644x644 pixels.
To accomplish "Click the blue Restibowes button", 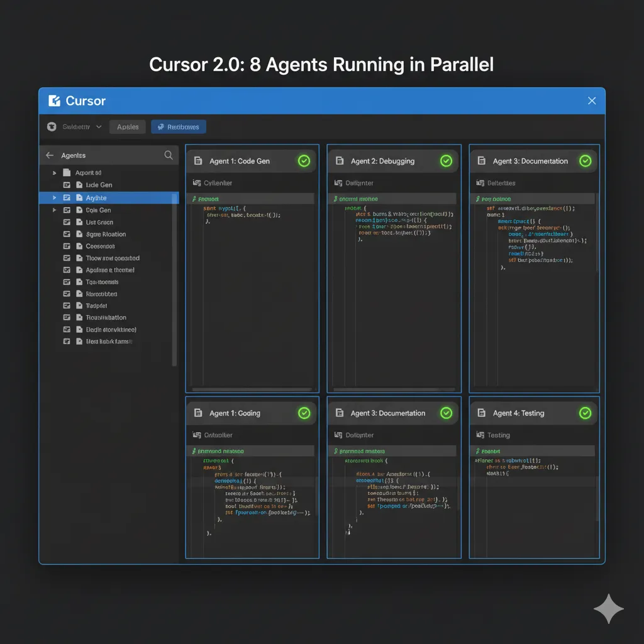I will pos(178,126).
